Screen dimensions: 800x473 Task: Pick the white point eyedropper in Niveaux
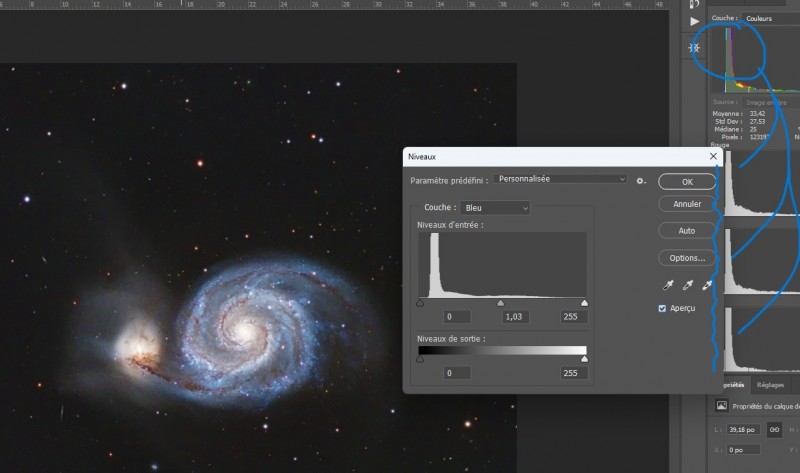coord(707,285)
